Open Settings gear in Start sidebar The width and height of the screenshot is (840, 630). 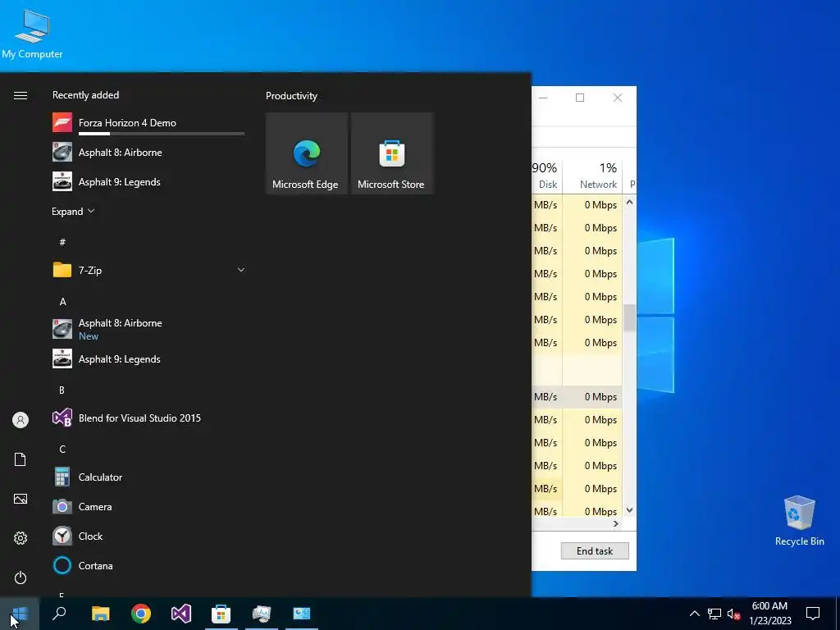coord(21,538)
